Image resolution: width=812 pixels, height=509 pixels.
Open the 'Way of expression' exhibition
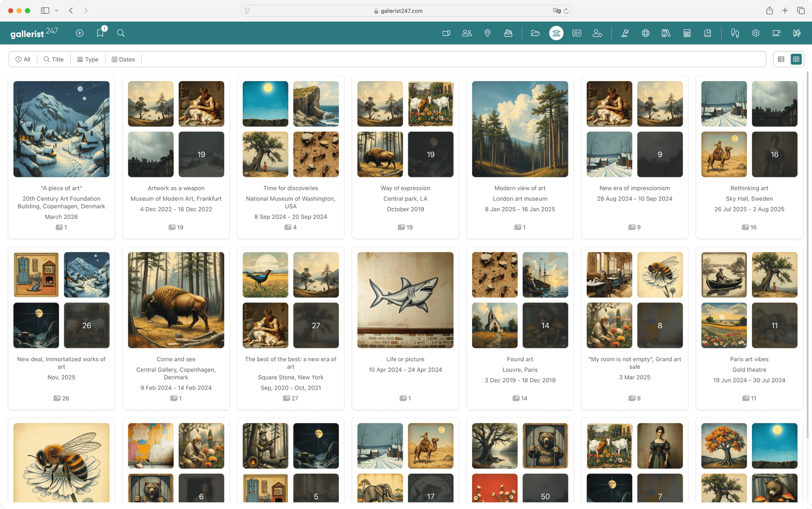405,188
